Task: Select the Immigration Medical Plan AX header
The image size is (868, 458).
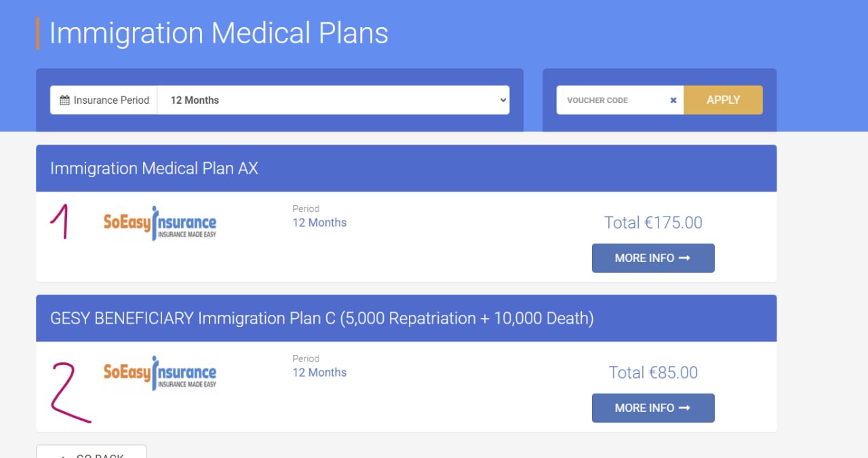Action: [154, 168]
